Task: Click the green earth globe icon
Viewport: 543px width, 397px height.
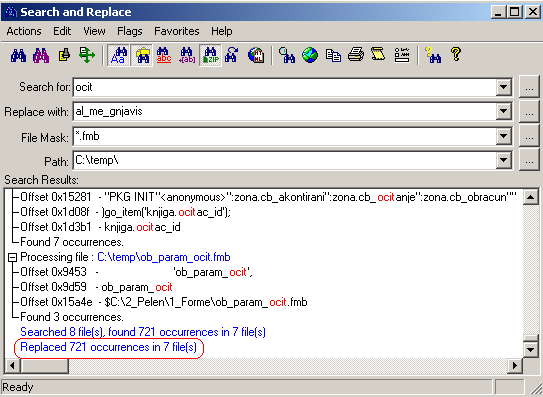Action: click(310, 55)
